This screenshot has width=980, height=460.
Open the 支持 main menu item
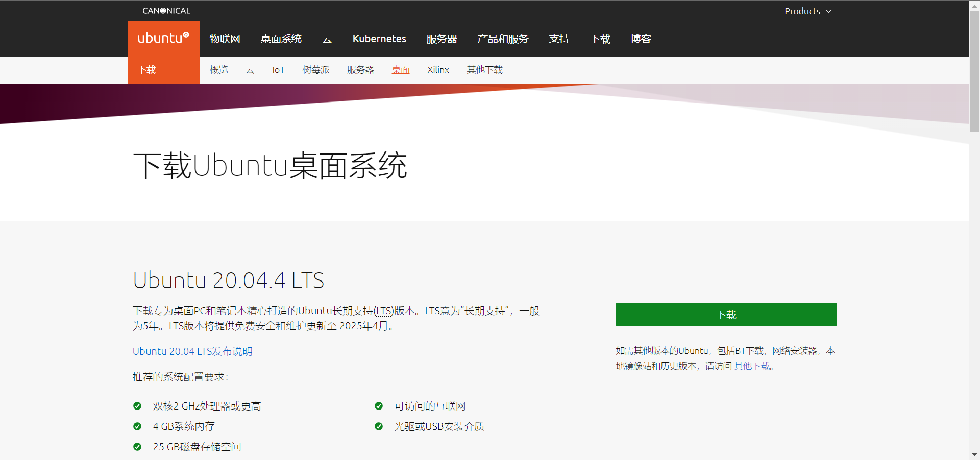tap(559, 39)
